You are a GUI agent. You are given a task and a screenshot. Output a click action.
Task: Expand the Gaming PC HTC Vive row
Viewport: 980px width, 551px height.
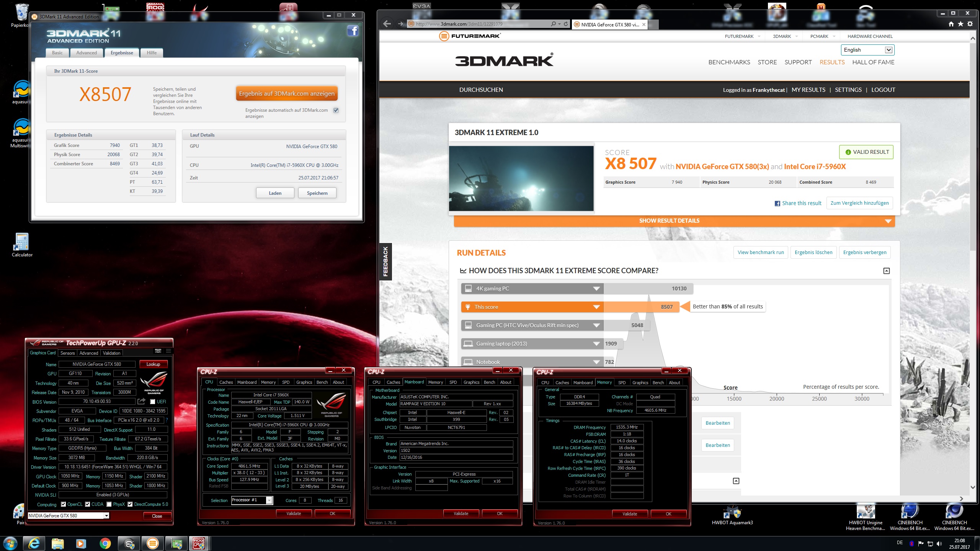532,325
